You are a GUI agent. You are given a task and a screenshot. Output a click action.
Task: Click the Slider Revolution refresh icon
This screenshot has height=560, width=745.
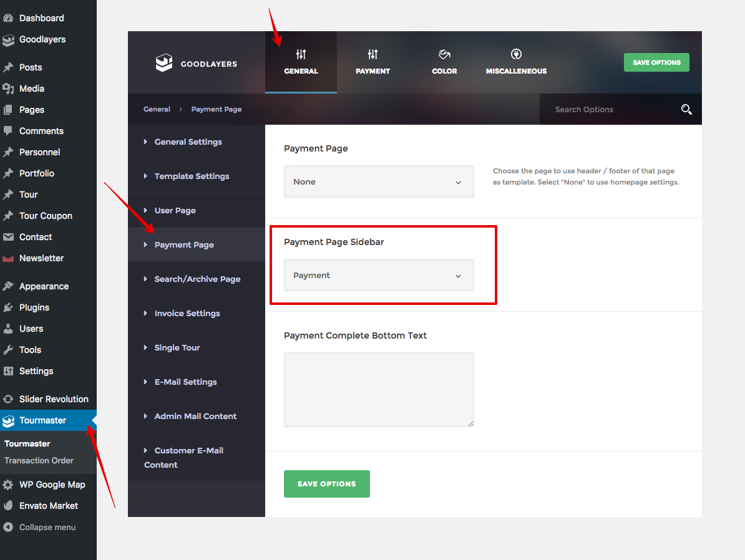coord(8,399)
